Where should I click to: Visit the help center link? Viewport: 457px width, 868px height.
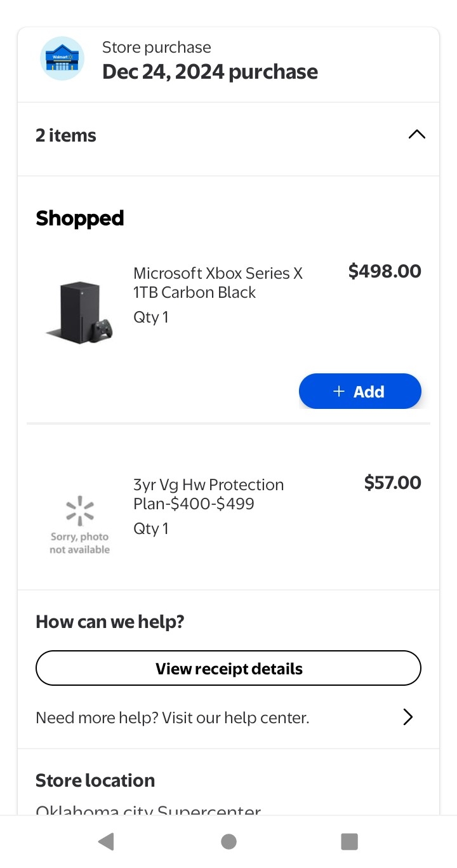[173, 718]
